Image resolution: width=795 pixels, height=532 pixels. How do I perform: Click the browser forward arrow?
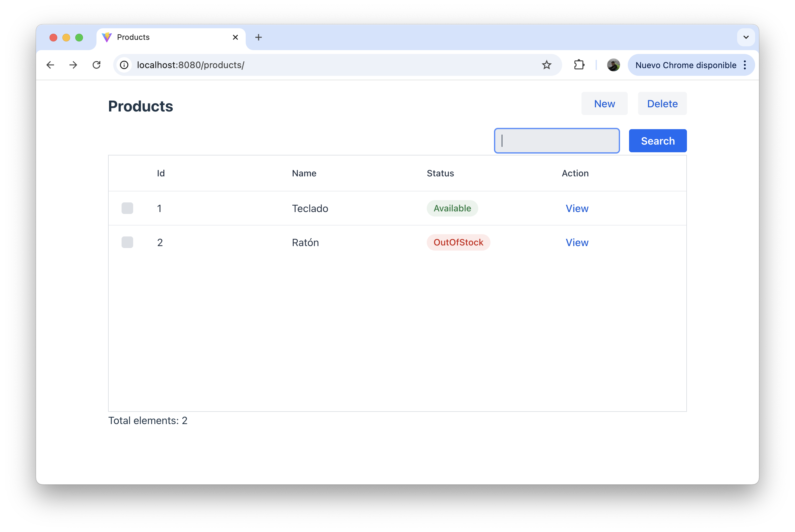(73, 65)
